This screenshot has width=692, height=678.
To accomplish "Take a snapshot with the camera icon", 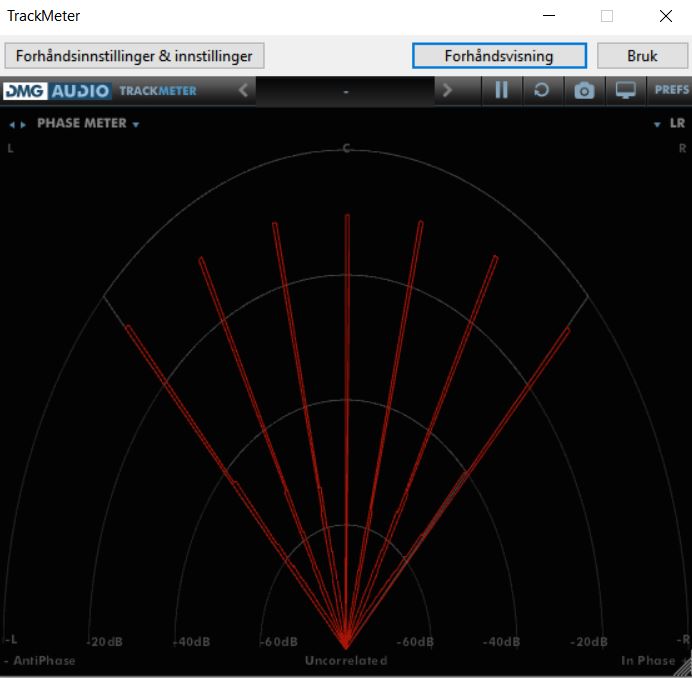I will (x=584, y=91).
